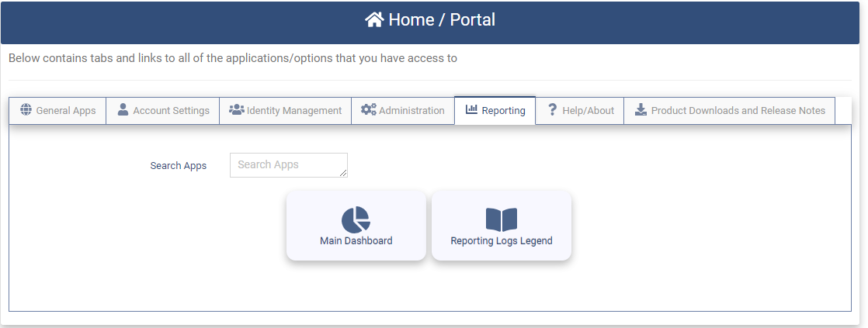Open the Reporting Logs Legend tile label

(x=501, y=241)
